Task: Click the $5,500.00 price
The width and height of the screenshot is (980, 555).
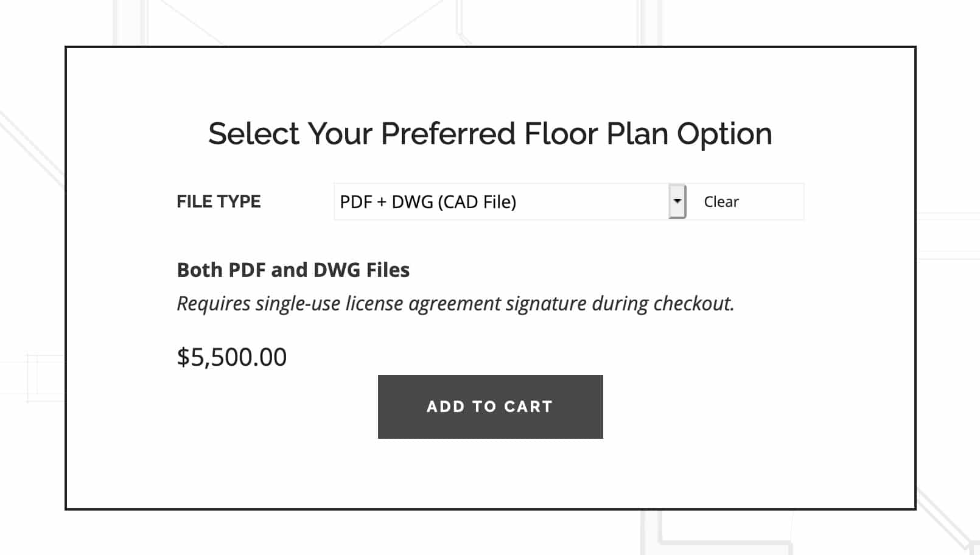Action: 231,357
